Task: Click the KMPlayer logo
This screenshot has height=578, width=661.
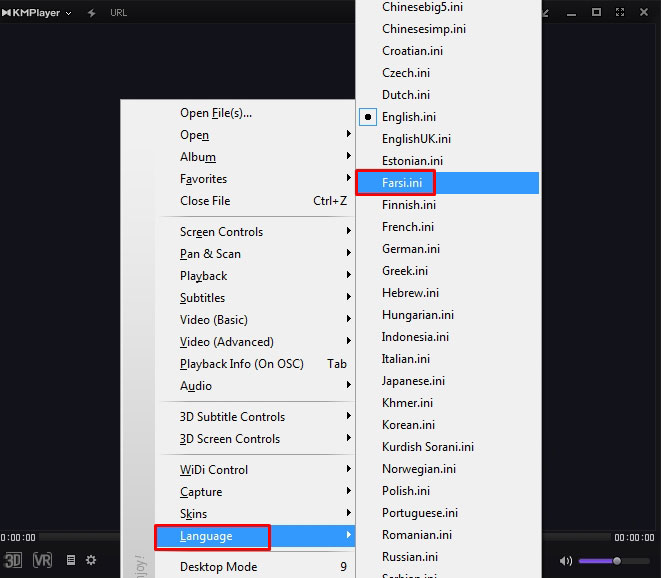Action: tap(31, 13)
